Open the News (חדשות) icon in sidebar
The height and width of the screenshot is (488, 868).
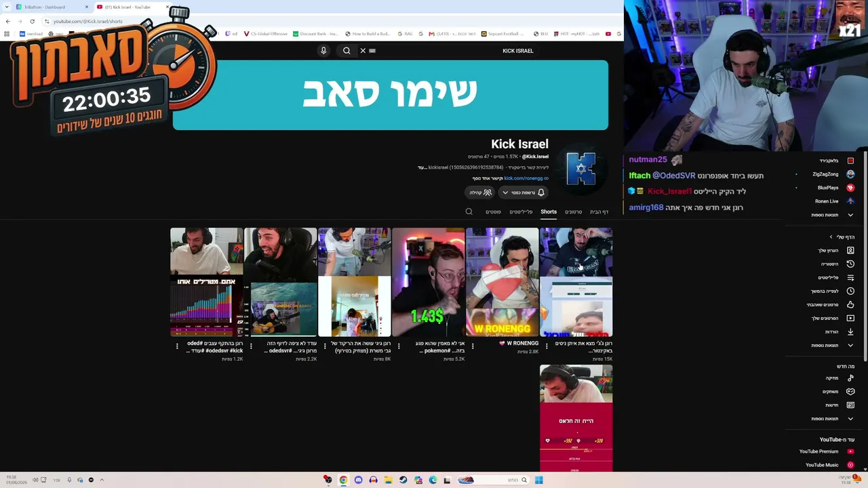point(850,405)
